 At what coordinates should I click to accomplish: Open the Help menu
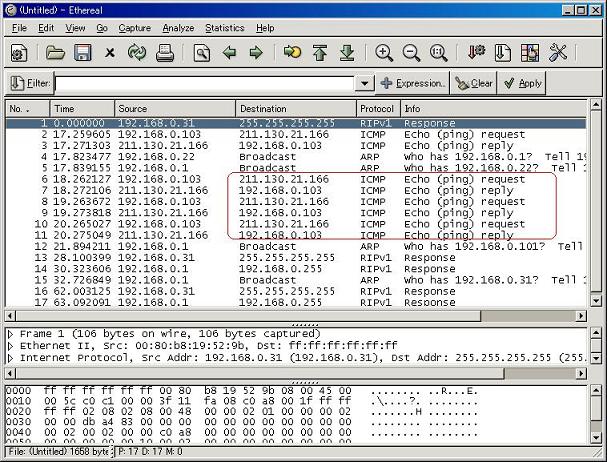click(265, 28)
